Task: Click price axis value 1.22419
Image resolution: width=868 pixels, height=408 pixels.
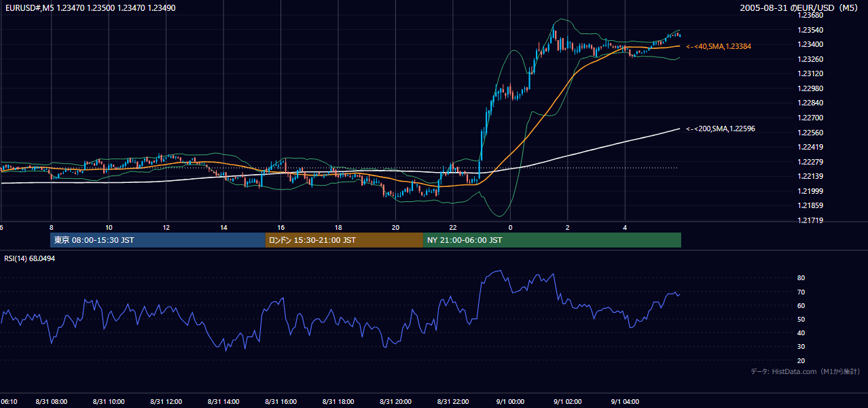Action: tap(810, 147)
